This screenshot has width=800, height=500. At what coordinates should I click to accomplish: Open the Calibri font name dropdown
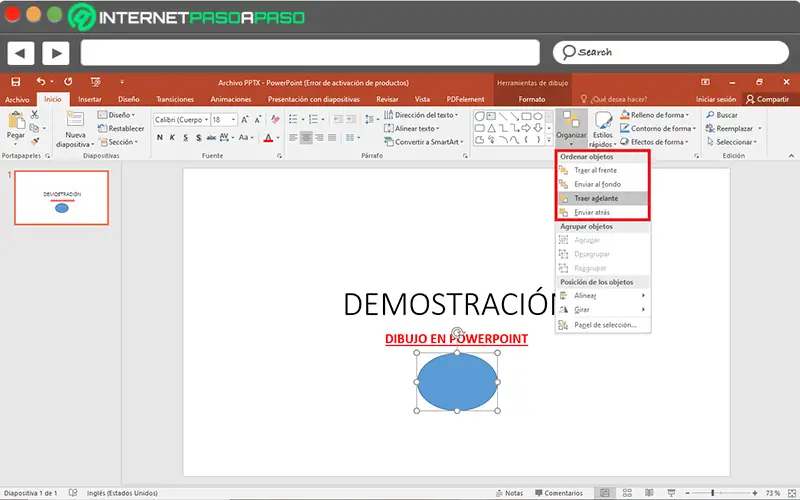[180, 119]
